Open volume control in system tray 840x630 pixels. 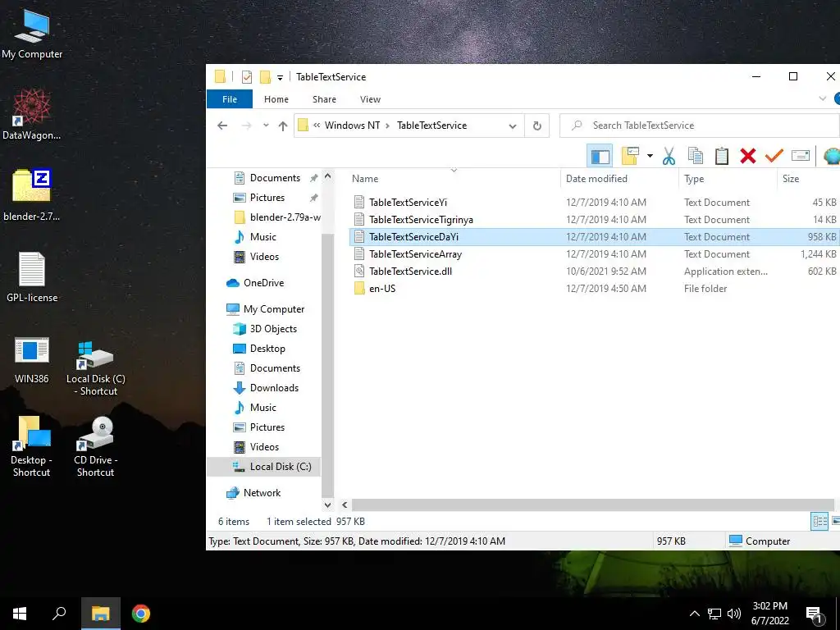734,614
